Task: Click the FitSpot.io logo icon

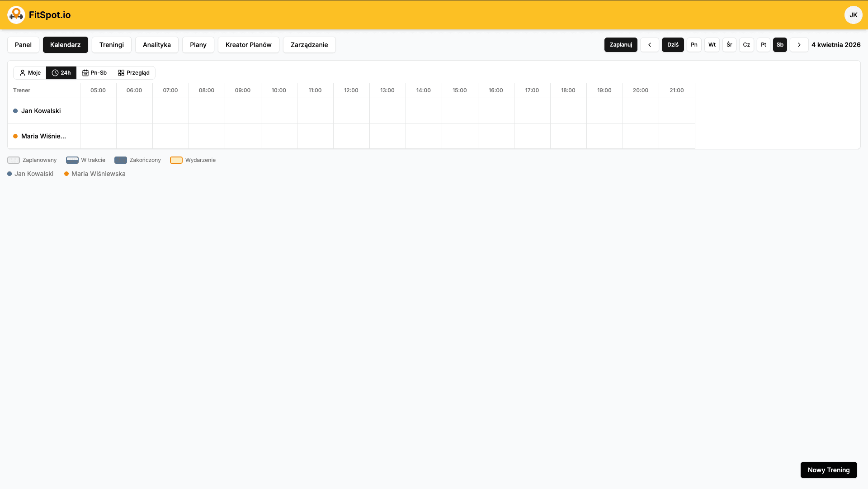Action: (16, 14)
